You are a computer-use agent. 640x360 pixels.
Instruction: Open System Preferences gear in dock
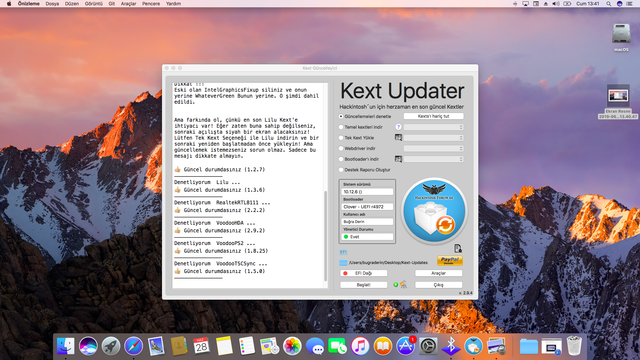coord(428,346)
